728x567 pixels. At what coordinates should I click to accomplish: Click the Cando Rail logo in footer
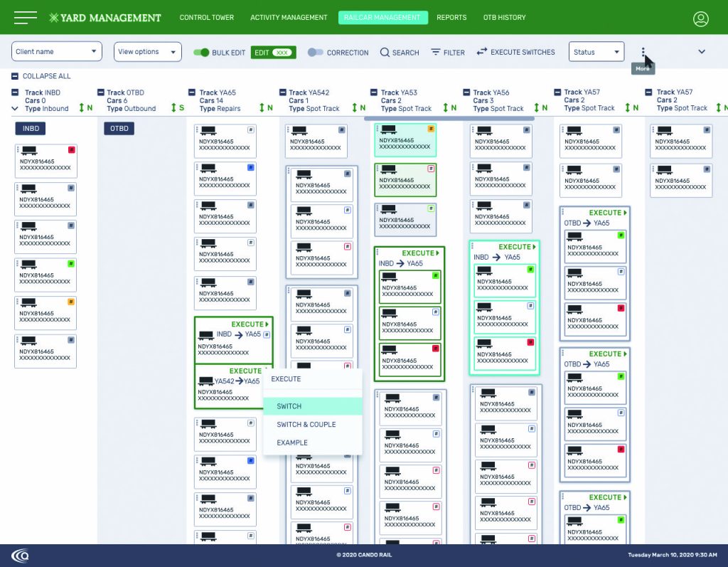[20, 555]
